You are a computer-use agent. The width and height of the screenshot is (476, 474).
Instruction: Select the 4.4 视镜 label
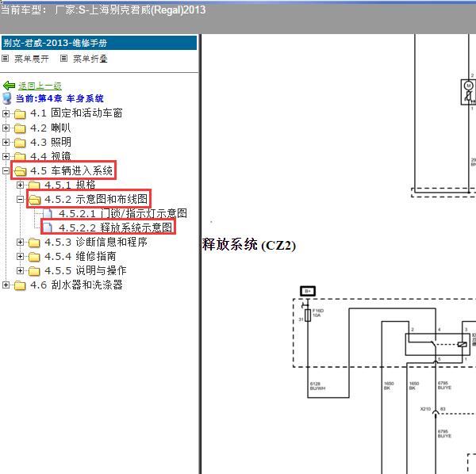click(x=51, y=156)
